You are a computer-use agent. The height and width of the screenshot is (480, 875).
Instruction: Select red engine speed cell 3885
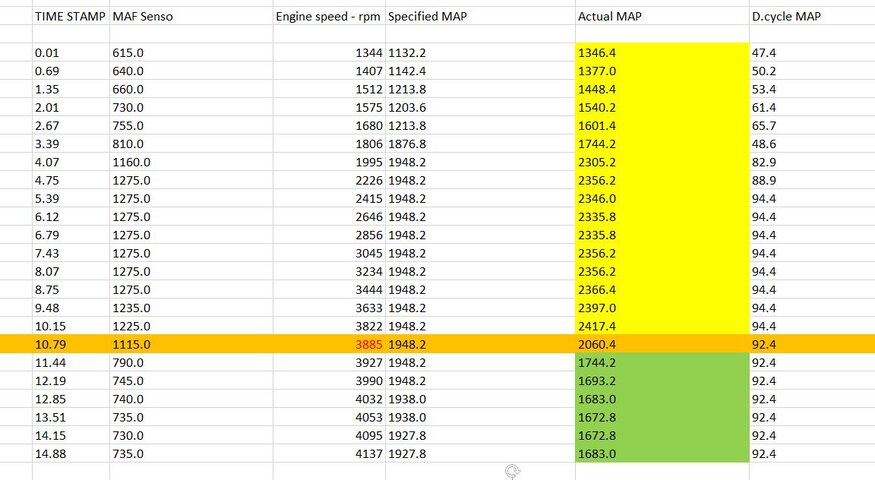tap(329, 344)
